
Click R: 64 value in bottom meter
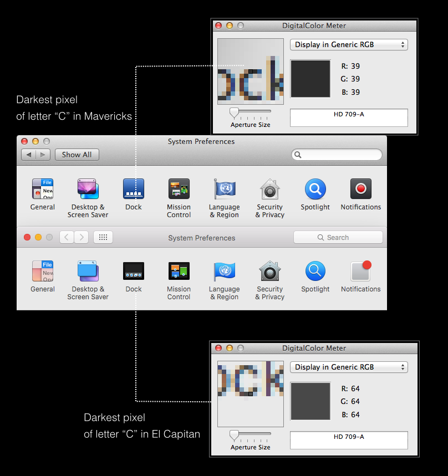click(350, 388)
